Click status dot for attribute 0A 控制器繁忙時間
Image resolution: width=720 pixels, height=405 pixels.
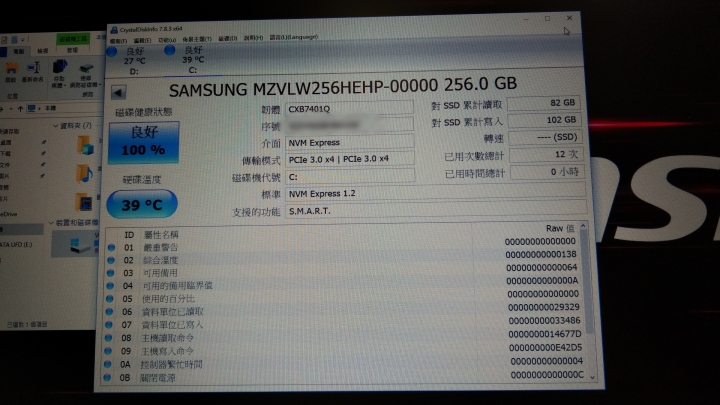click(x=107, y=364)
